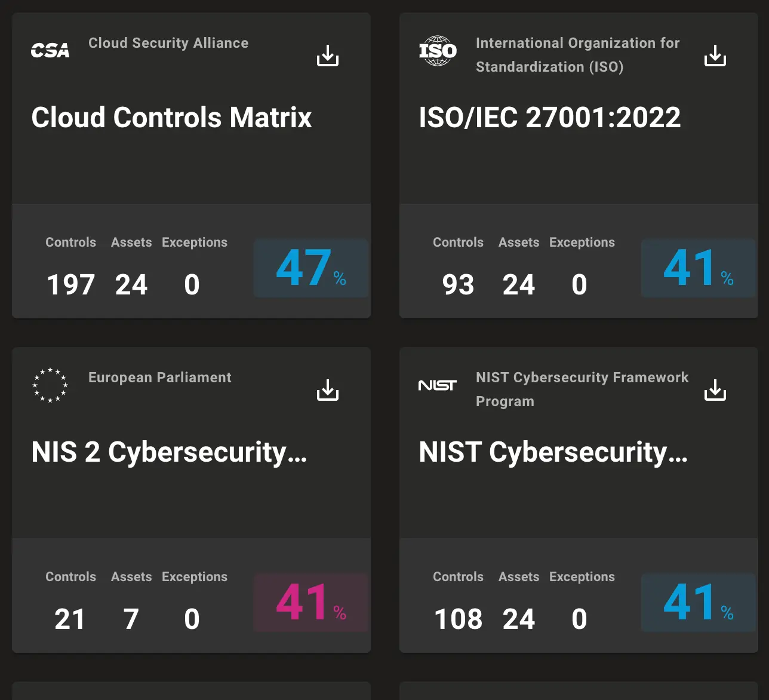The image size is (769, 700).
Task: Open the NIS 2 Cybersecurity… card title
Action: pos(169,452)
